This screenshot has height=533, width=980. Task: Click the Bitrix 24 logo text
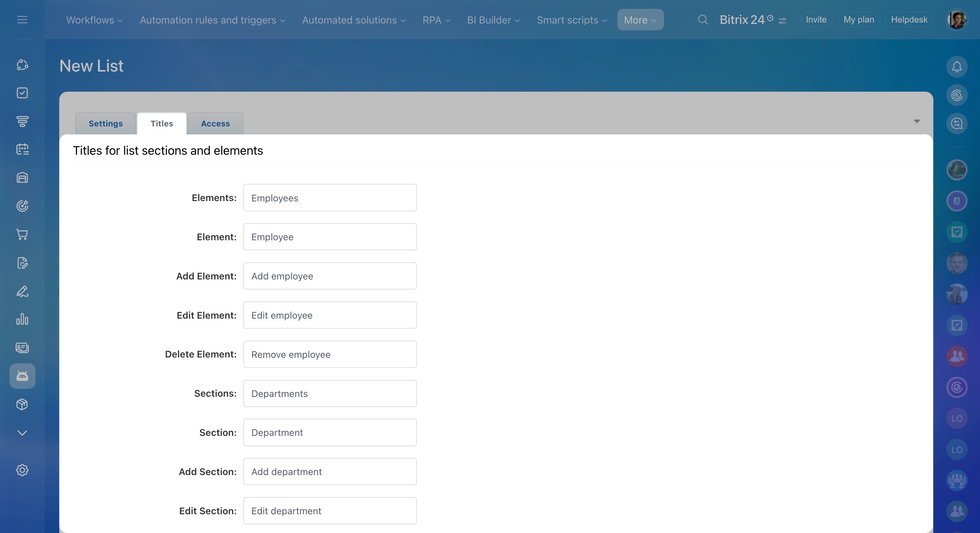(x=742, y=19)
